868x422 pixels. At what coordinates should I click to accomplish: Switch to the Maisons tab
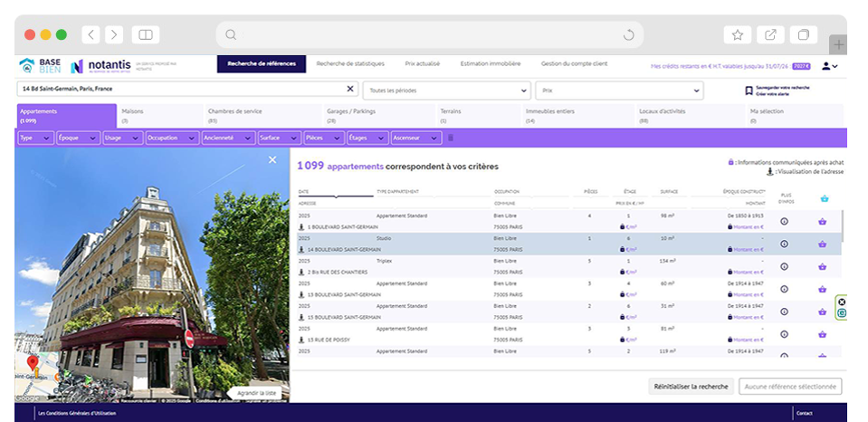point(159,115)
